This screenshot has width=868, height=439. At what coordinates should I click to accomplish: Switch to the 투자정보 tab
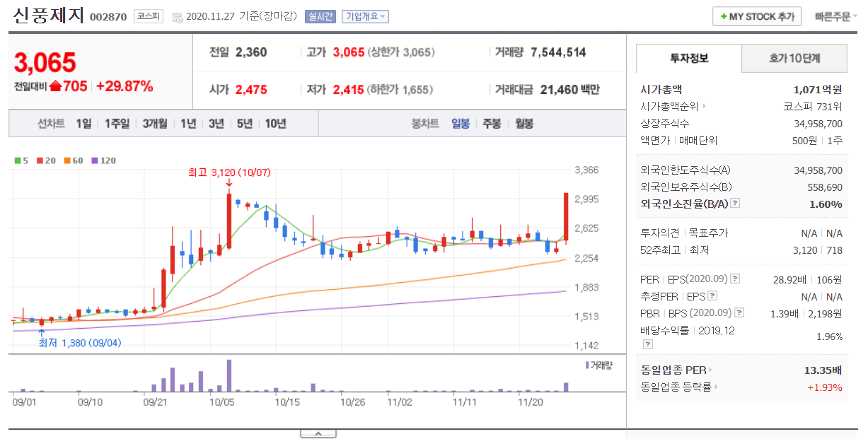tap(689, 58)
